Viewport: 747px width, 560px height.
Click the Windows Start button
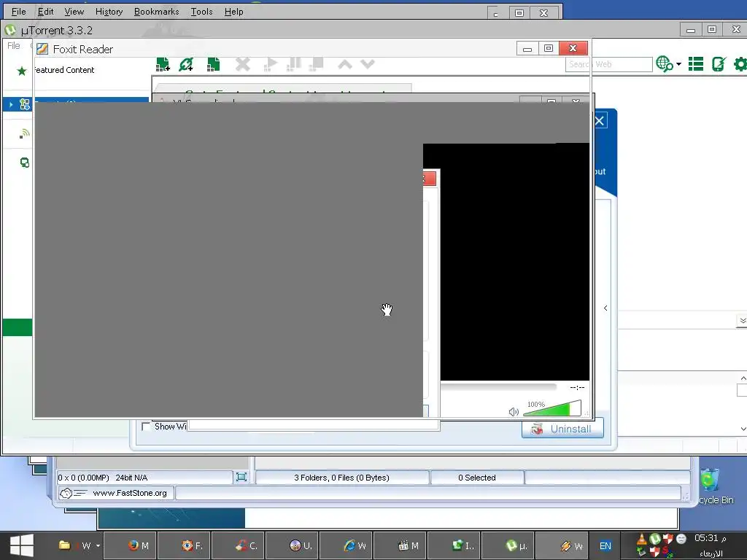(x=22, y=545)
